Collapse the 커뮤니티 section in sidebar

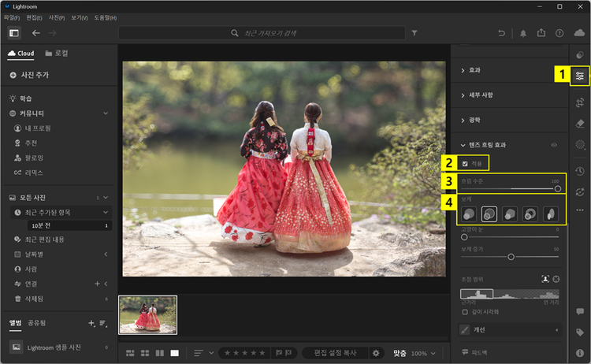[106, 113]
